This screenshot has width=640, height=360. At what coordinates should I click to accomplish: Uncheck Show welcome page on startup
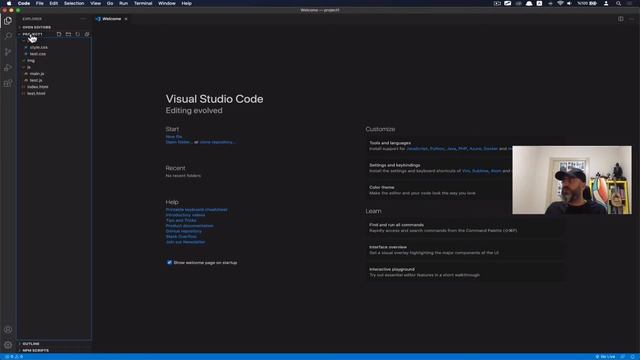(169, 262)
